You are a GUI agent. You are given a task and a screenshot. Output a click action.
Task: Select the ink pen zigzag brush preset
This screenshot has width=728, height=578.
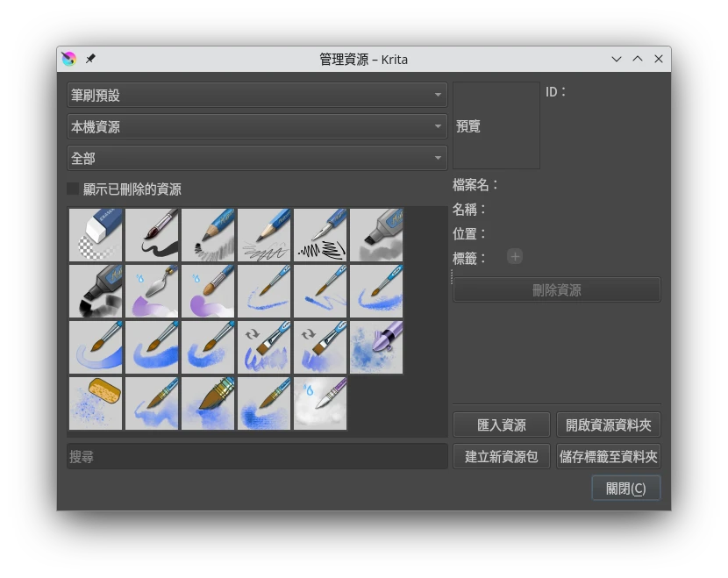(321, 235)
